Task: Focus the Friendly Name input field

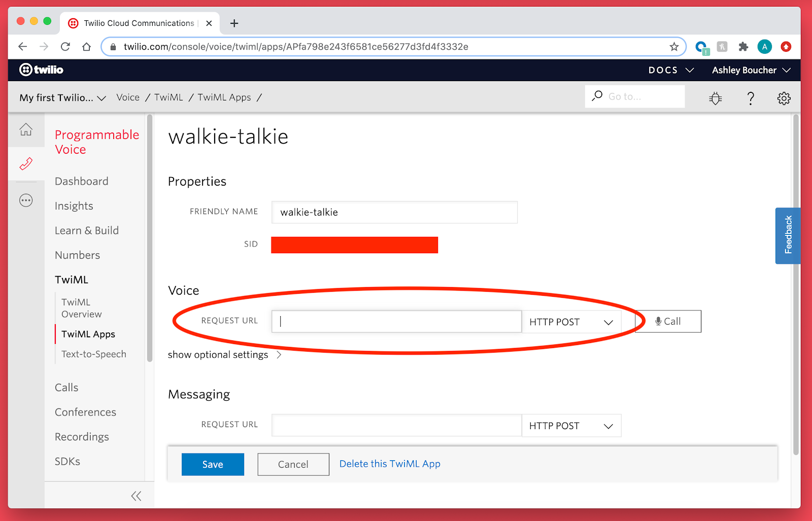Action: coord(394,212)
